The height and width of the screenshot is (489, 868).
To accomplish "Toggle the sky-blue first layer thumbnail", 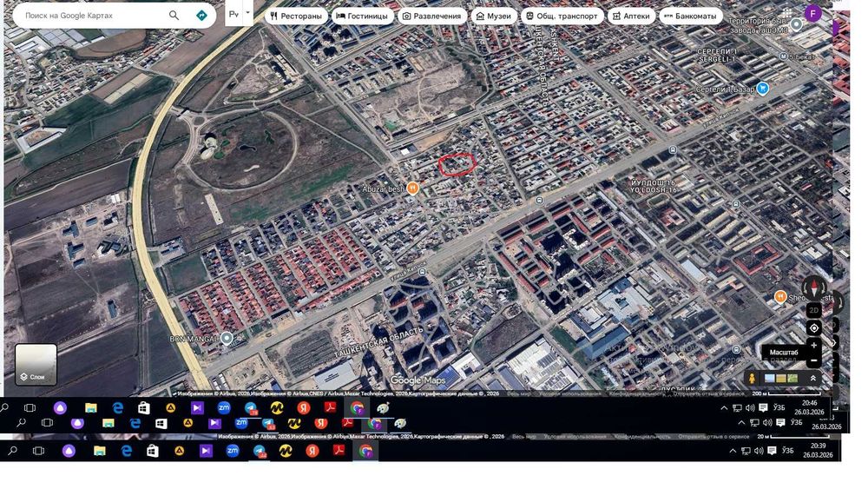I will pos(769,378).
